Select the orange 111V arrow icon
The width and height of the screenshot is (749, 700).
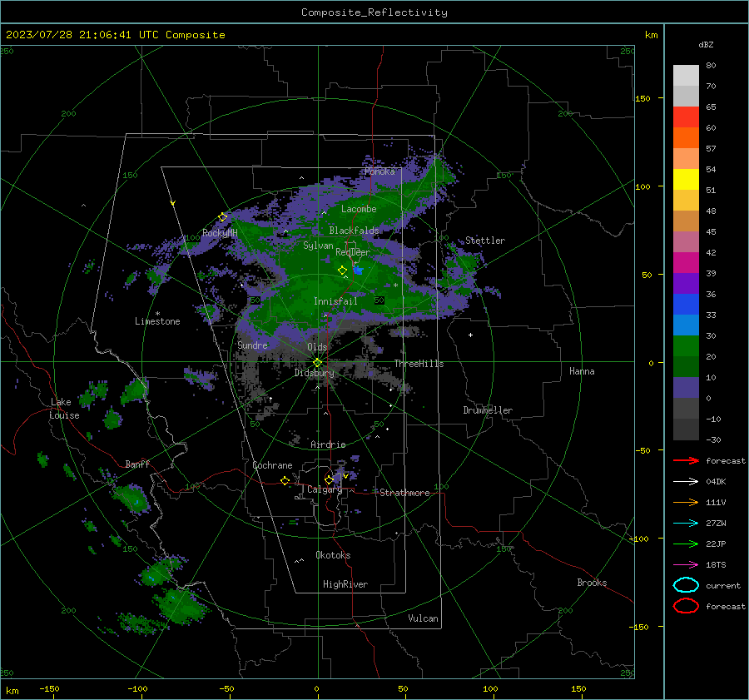coord(686,502)
